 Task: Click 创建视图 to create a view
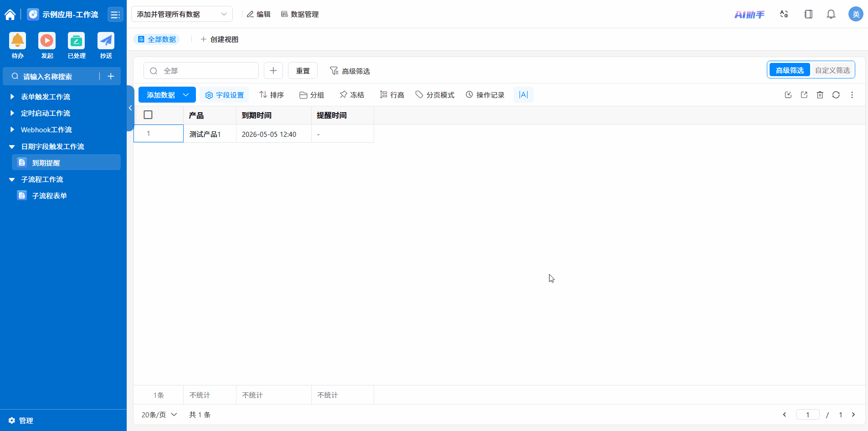220,39
